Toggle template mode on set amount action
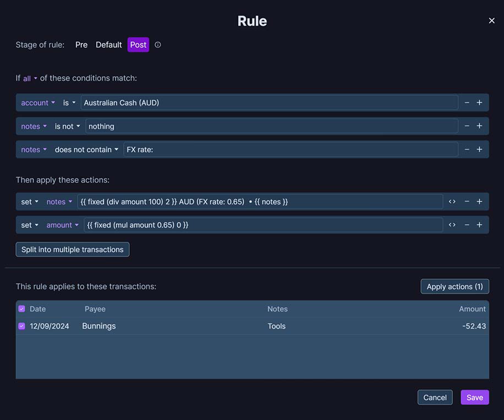The image size is (504, 420). click(x=452, y=225)
